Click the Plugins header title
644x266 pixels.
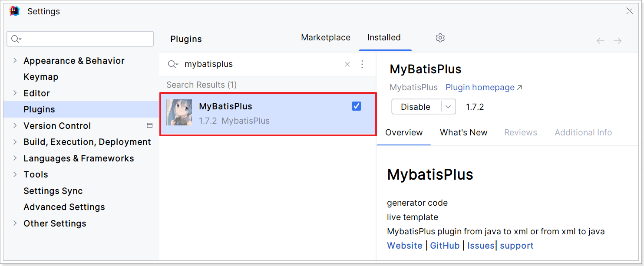click(x=186, y=39)
